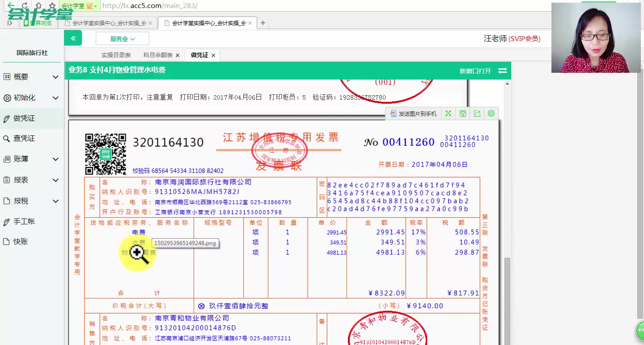Click seller name 南京青和物业有限公司

pyautogui.click(x=192, y=318)
